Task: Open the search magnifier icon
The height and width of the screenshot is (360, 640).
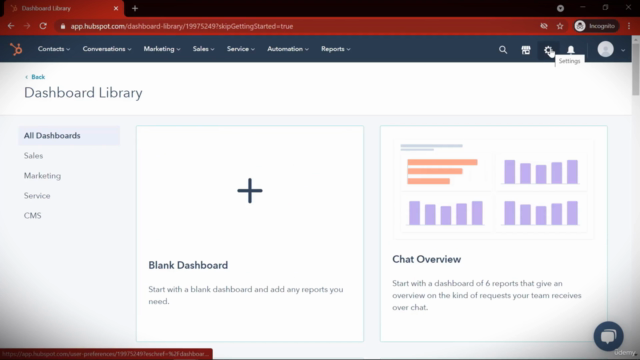Action: [503, 50]
